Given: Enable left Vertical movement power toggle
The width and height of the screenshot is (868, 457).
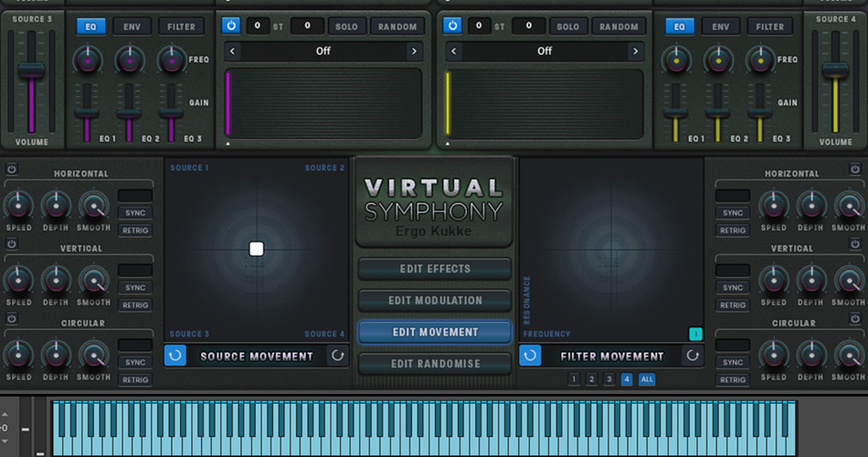Looking at the screenshot, I should tap(12, 244).
